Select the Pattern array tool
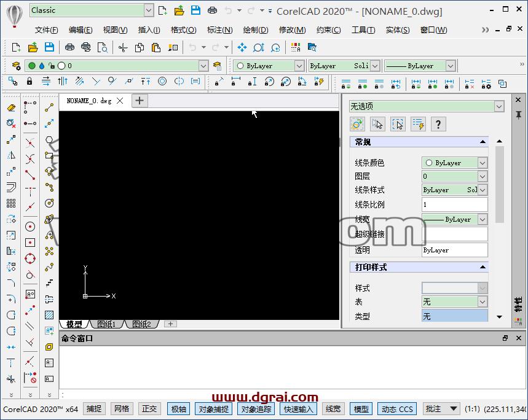This screenshot has height=420, width=528. coord(11,203)
